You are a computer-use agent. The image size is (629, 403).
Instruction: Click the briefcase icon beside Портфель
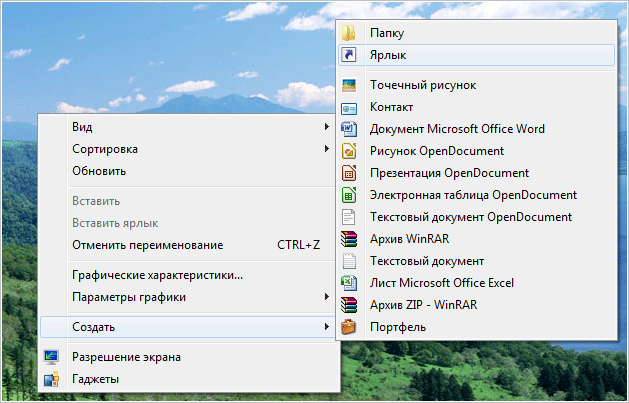coord(349,327)
